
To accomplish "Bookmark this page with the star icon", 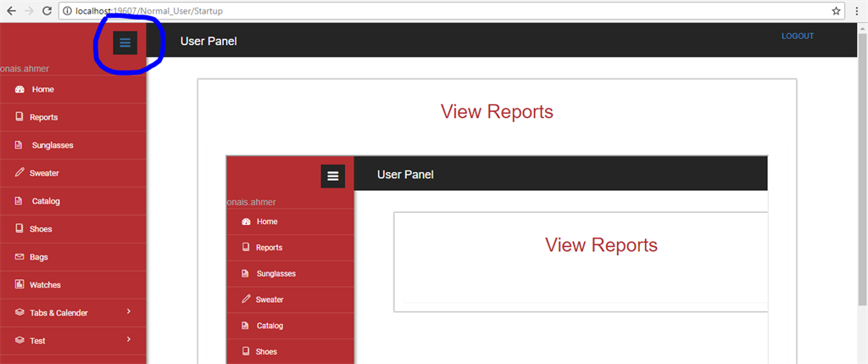I will pyautogui.click(x=836, y=10).
